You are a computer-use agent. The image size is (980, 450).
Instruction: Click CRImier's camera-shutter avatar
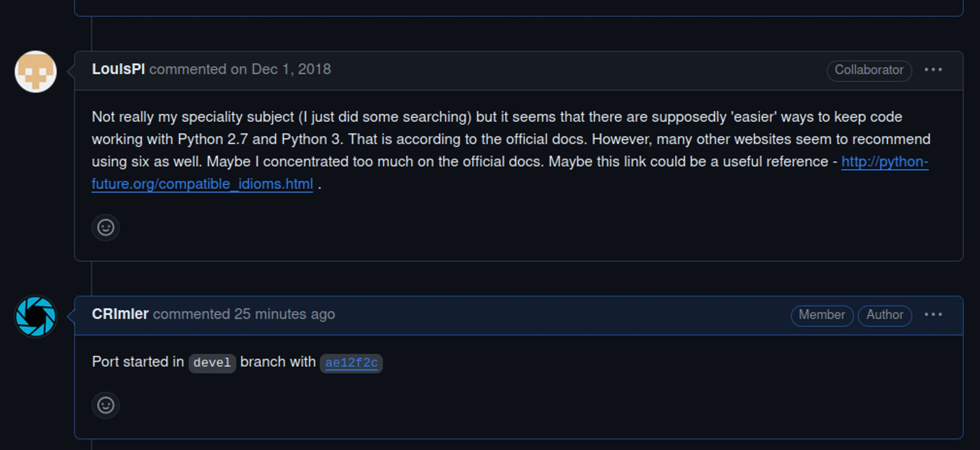(36, 316)
